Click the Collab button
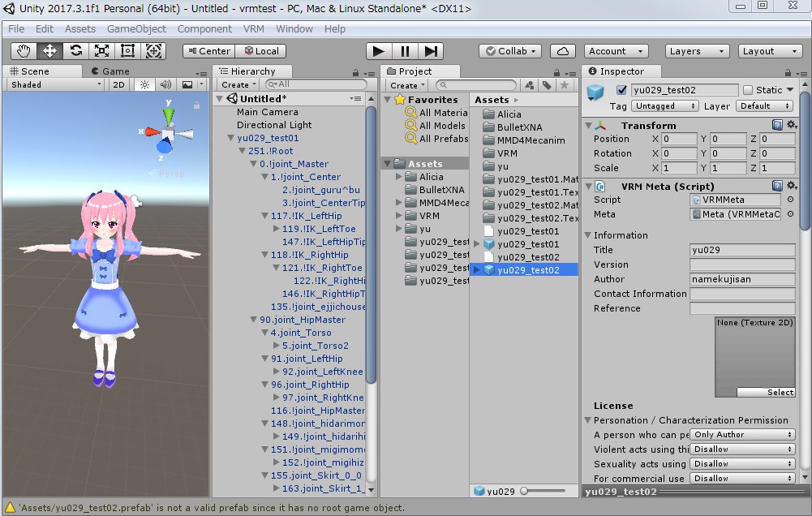Viewport: 812px width, 516px height. pos(510,51)
